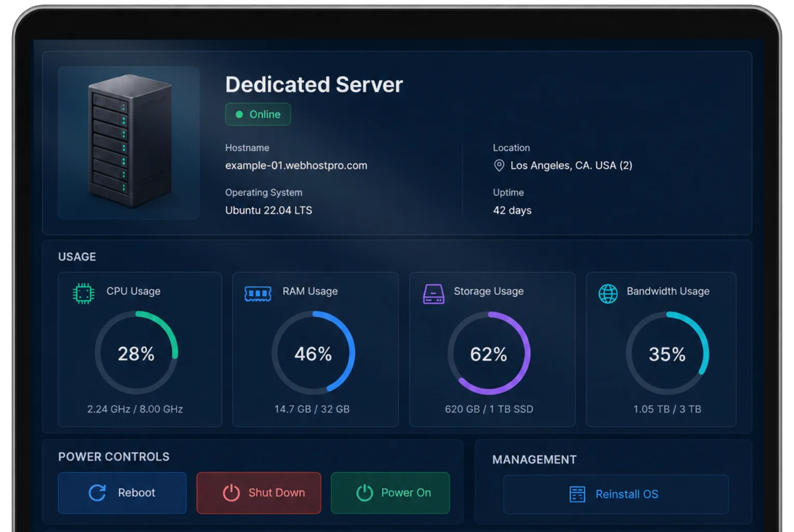The image size is (794, 532).
Task: Click the CPU chip icon
Action: (83, 293)
